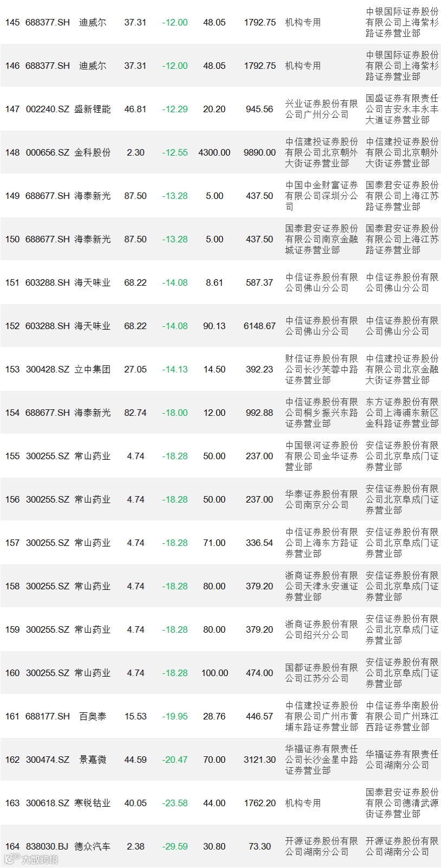Click buyer 浙商证券股份有限公司绍兴分公司

322,629
